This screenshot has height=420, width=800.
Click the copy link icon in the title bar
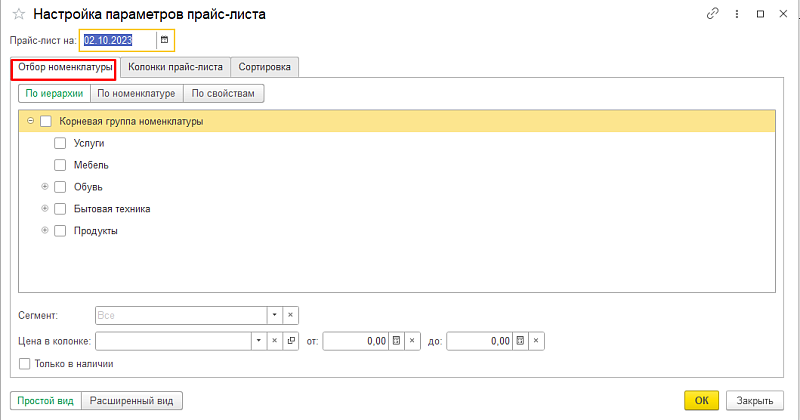coord(713,15)
